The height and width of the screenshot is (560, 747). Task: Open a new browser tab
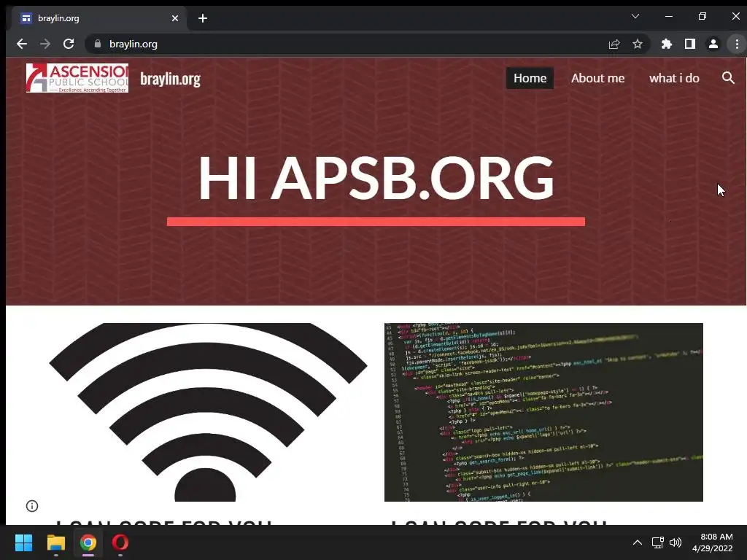coord(203,18)
